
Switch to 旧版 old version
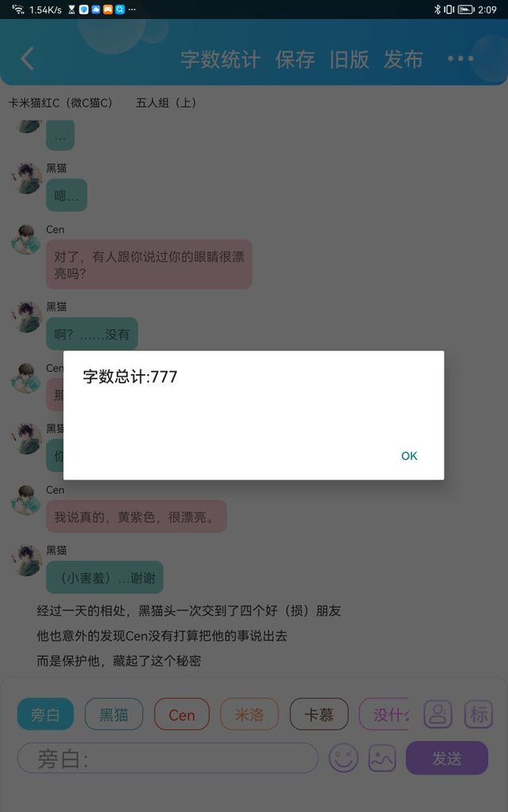[349, 59]
